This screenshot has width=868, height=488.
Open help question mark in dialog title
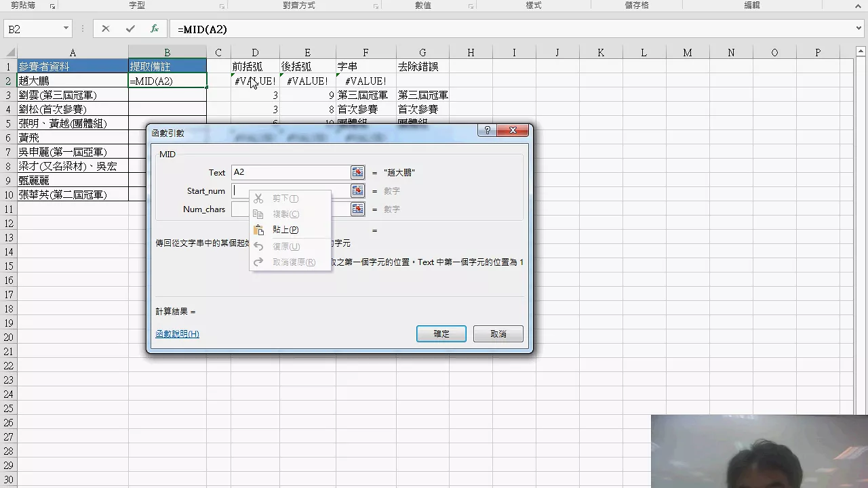[486, 130]
